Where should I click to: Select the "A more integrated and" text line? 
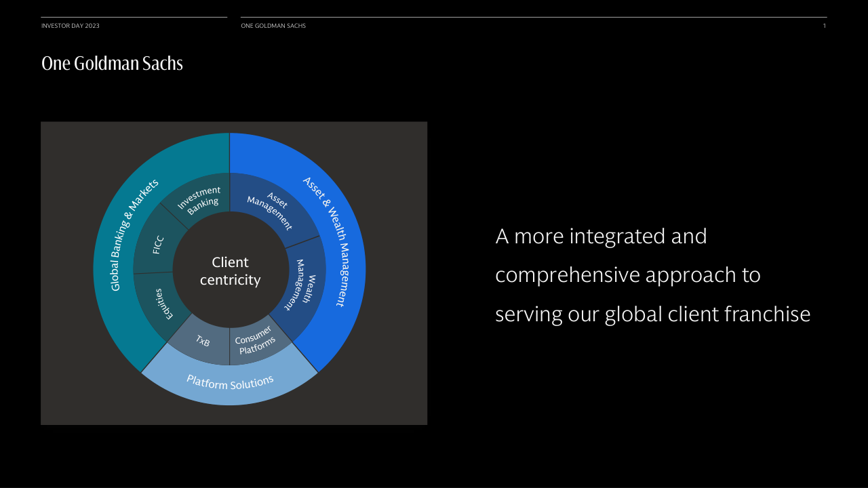pos(601,237)
